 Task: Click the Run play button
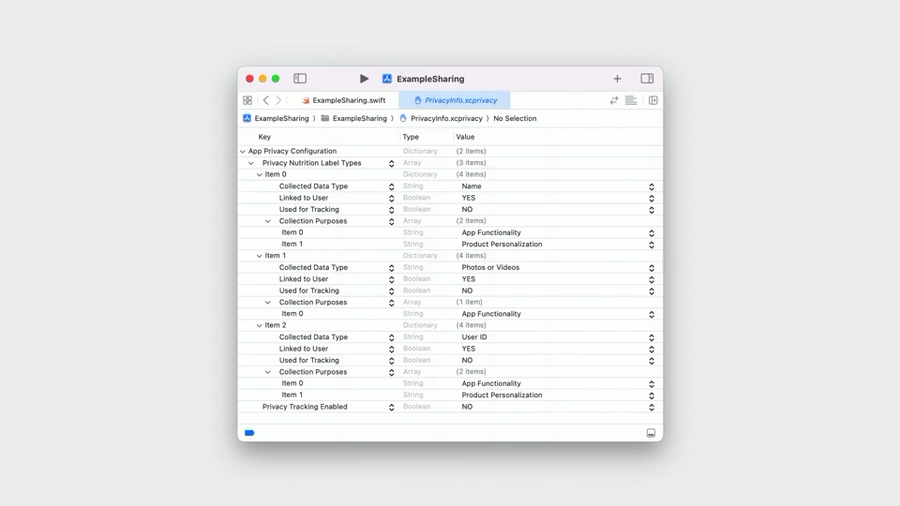[364, 79]
